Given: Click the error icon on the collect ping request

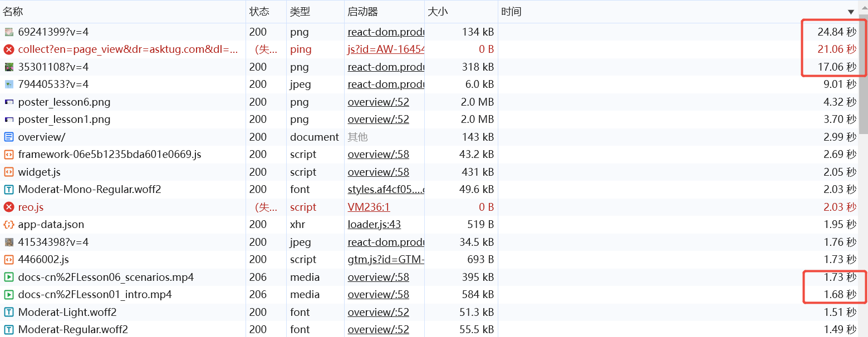Looking at the screenshot, I should click(9, 49).
